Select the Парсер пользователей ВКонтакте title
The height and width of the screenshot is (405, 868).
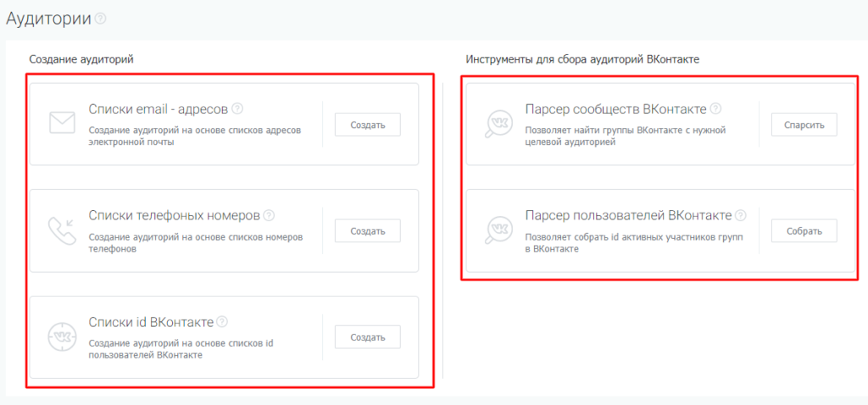click(628, 215)
